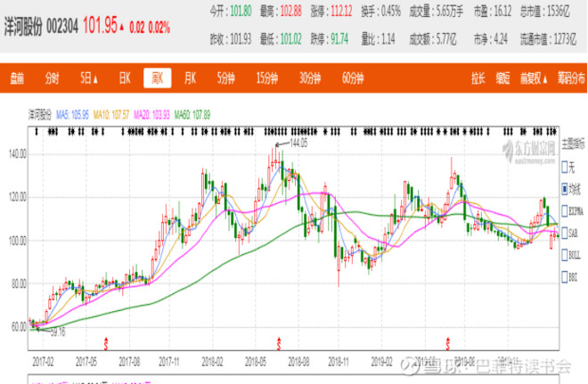This screenshot has height=384, width=588.
Task: Enable the SAR indicator checkbox
Action: [x=565, y=233]
